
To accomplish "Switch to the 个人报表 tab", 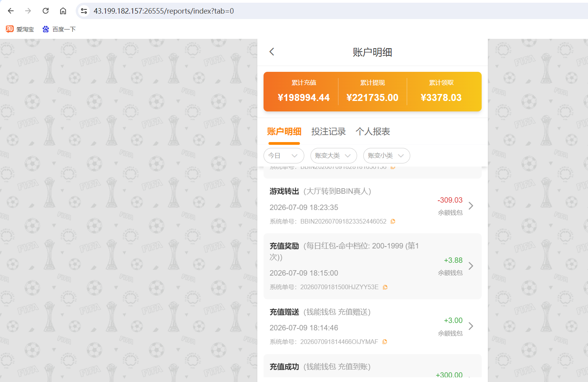I will (x=373, y=132).
